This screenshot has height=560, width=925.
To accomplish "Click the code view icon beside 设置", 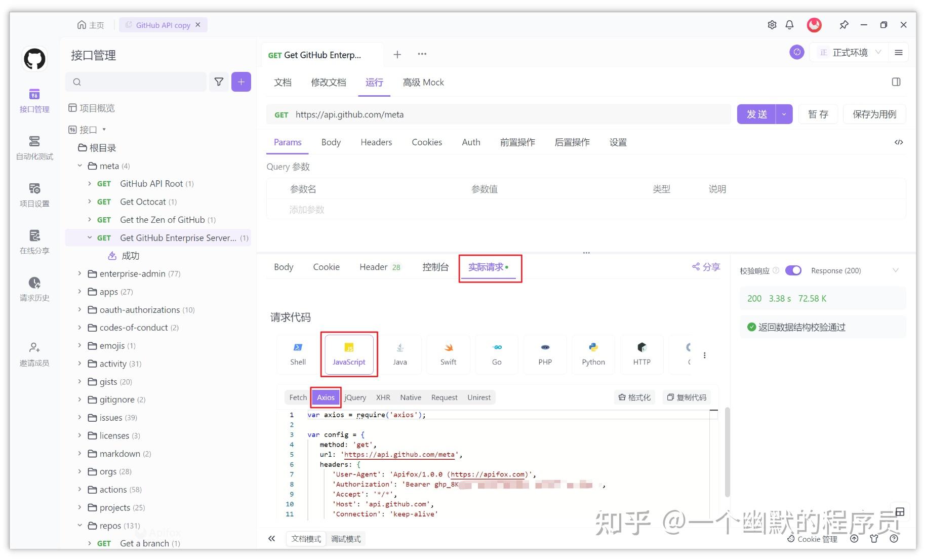I will pyautogui.click(x=899, y=142).
